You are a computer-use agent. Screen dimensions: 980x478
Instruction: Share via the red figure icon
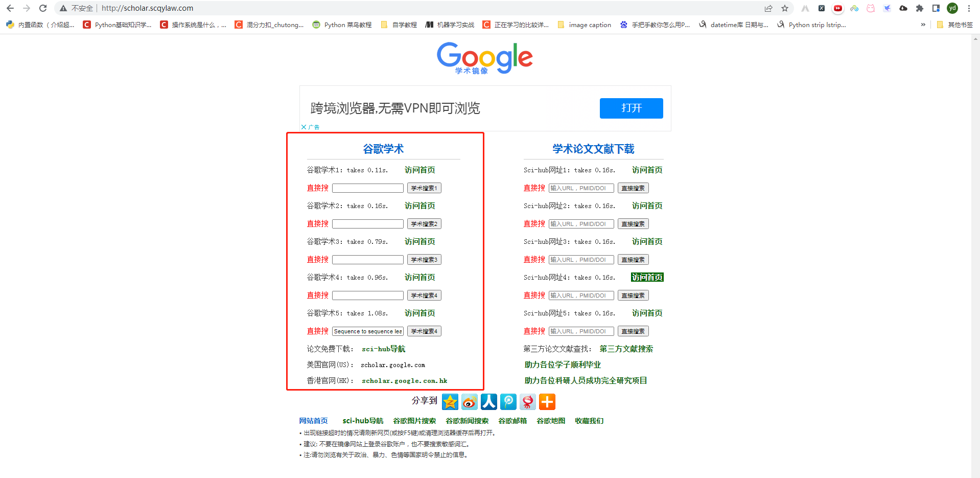(x=528, y=402)
